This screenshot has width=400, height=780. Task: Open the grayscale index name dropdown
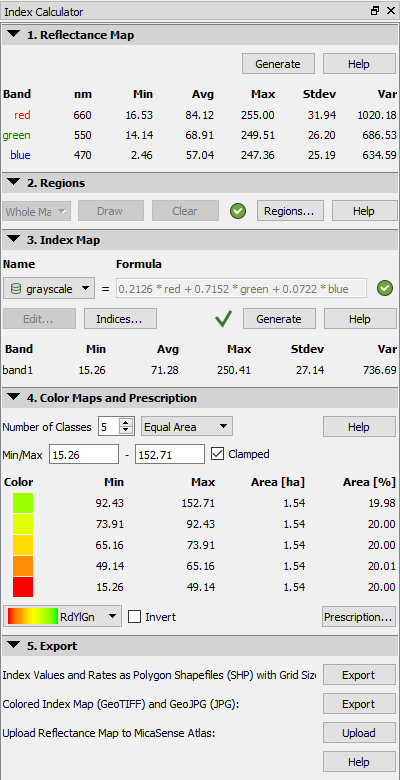[49, 289]
